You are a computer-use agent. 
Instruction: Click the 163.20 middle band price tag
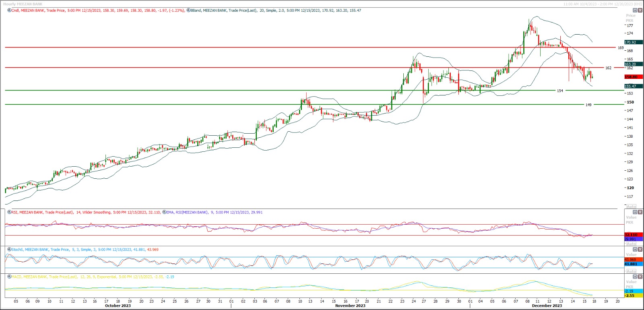[x=634, y=64]
